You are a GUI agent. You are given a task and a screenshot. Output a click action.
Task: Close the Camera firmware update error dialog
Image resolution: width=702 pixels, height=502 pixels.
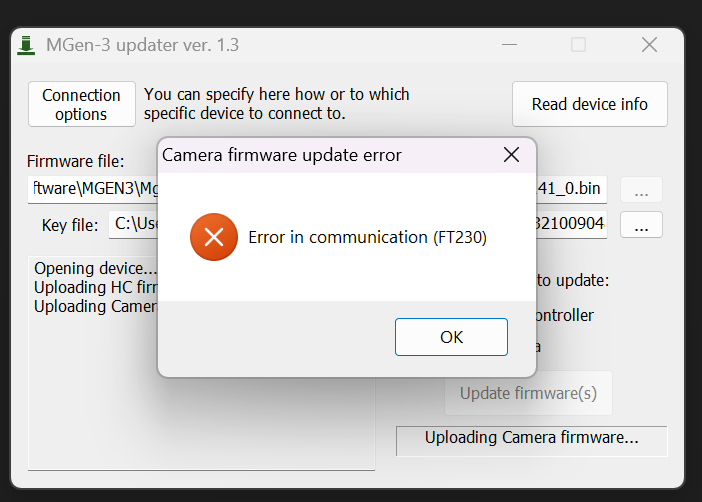coord(511,155)
